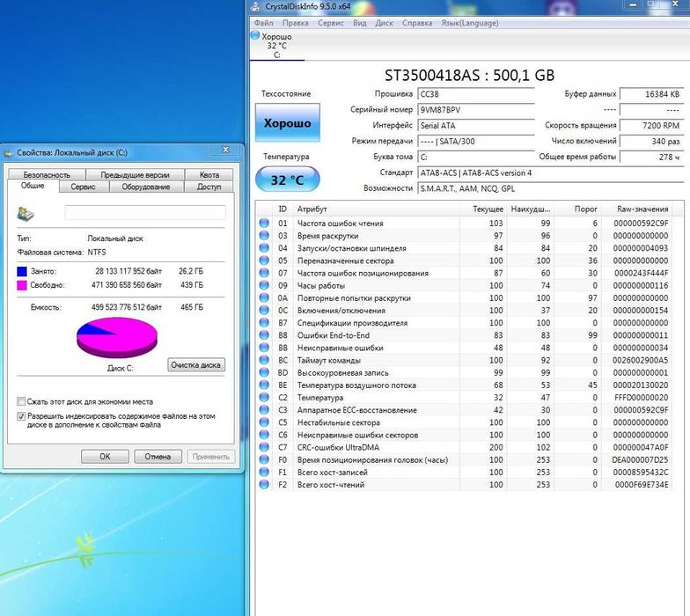Click the status icon for attribute C5
Screen dimensions: 690x616
coord(264,422)
